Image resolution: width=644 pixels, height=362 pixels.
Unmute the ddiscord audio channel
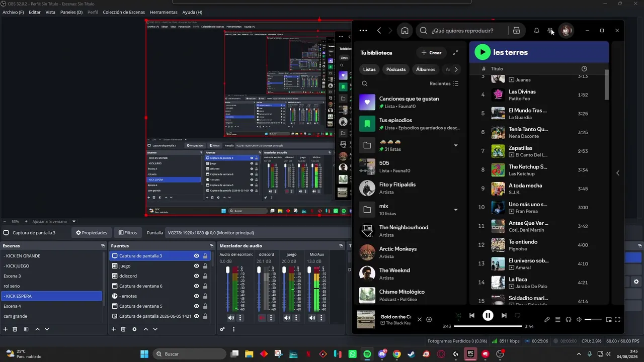[x=262, y=318]
